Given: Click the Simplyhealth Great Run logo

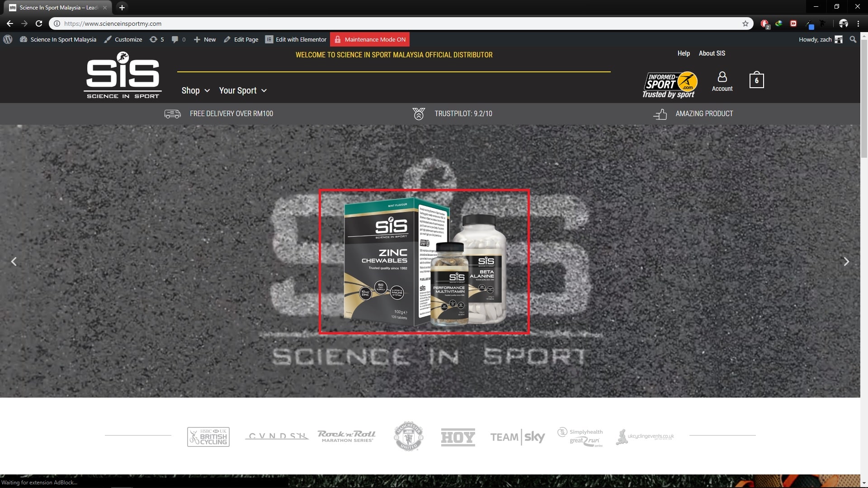Looking at the screenshot, I should pyautogui.click(x=580, y=437).
